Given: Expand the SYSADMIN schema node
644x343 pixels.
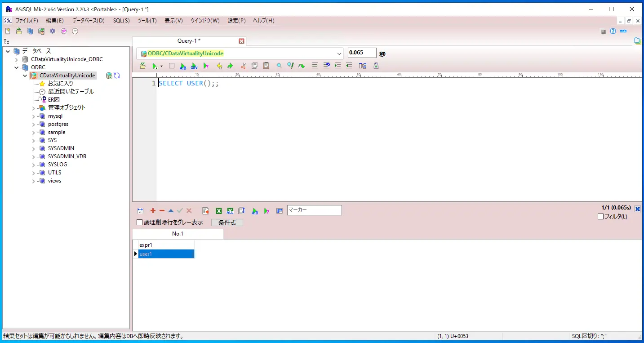Looking at the screenshot, I should [33, 149].
